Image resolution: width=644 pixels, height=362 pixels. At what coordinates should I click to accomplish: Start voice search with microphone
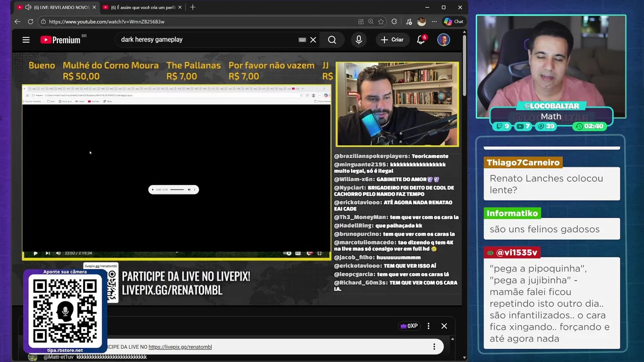point(359,40)
